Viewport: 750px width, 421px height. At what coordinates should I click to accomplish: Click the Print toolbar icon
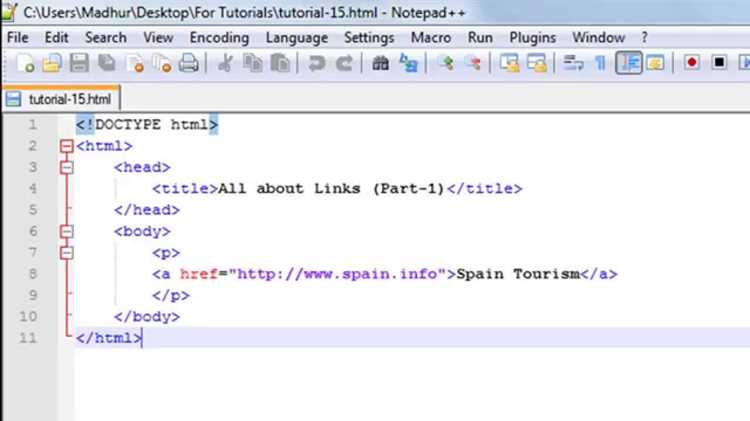pos(188,63)
